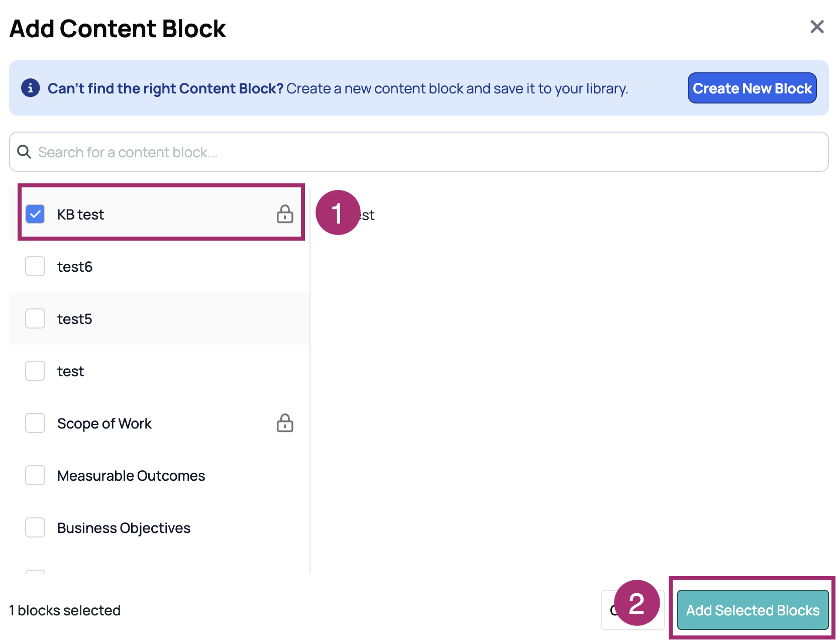Viewport: 840px width, 643px height.
Task: Click the info icon in the banner
Action: coord(30,88)
